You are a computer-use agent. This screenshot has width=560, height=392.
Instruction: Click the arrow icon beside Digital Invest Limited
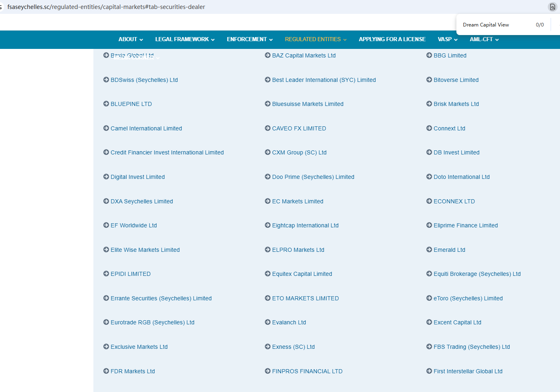tap(106, 177)
